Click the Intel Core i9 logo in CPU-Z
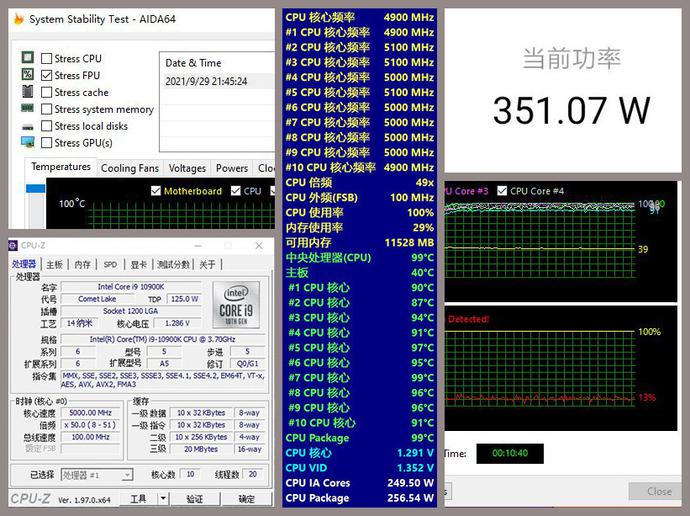The image size is (690, 516). pos(236,305)
